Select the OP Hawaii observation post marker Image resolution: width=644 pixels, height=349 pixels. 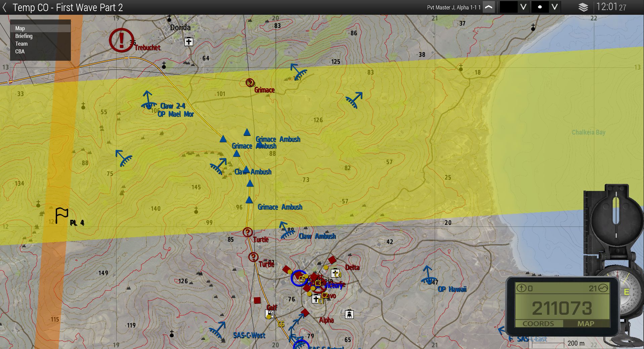coord(428,275)
